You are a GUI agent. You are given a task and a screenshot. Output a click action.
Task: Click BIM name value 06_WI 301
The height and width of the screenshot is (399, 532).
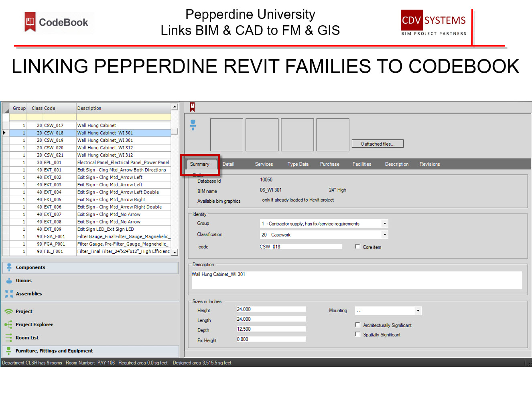(x=271, y=190)
